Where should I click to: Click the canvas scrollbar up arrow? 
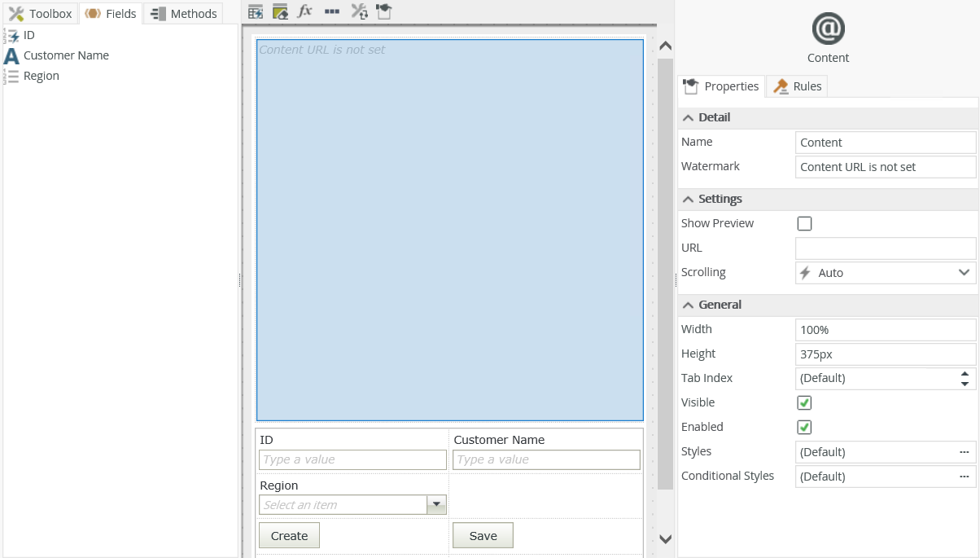(665, 46)
